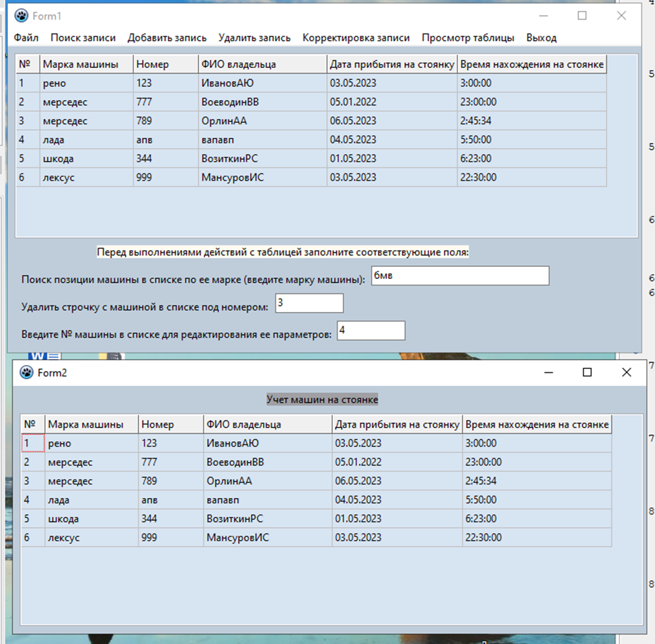Click the Form2 paw icon in title bar

pos(27,372)
